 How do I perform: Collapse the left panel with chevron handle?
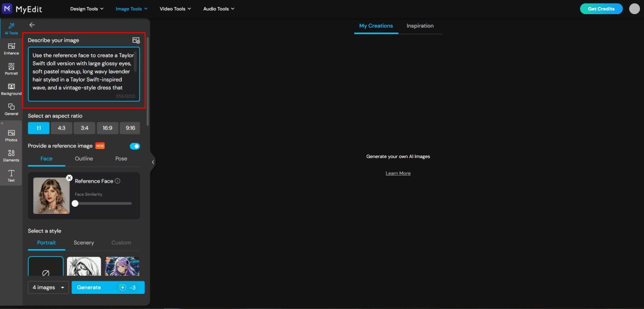tap(153, 162)
